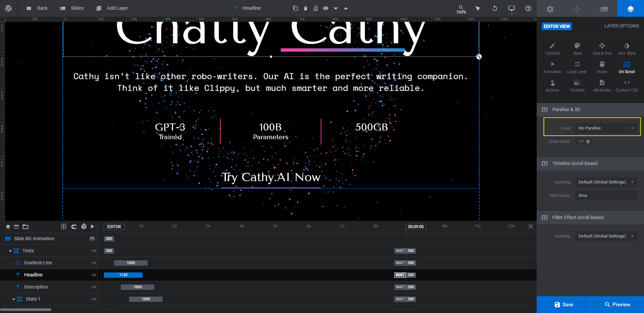Open the On Scroll settings

click(x=627, y=67)
